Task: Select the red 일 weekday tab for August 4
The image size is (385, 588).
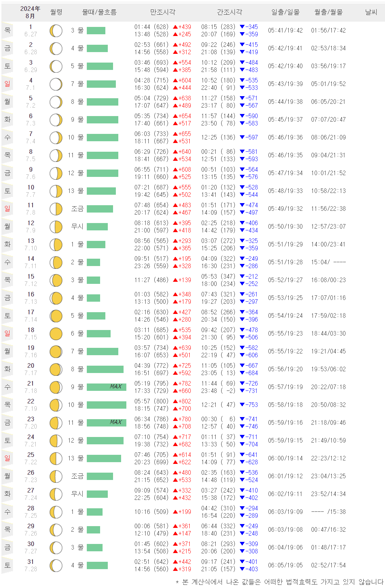Action: (7, 84)
